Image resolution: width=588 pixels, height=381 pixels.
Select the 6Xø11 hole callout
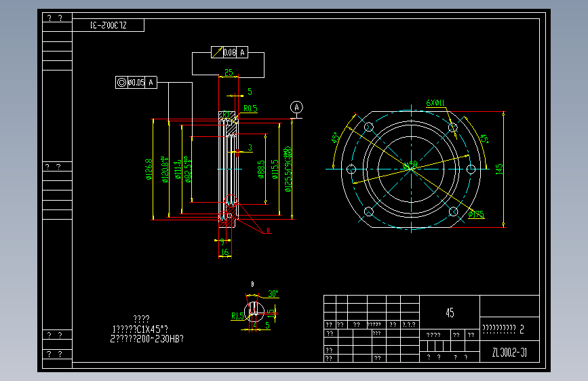click(435, 103)
